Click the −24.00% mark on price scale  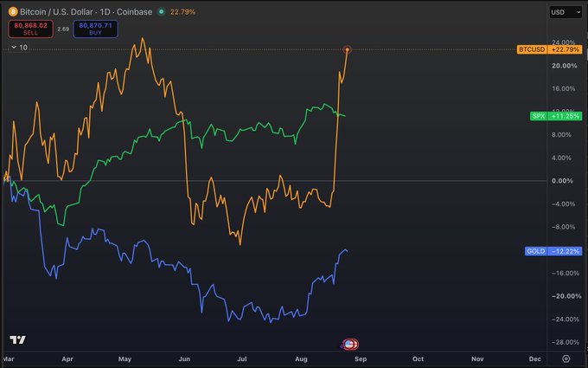[566, 320]
